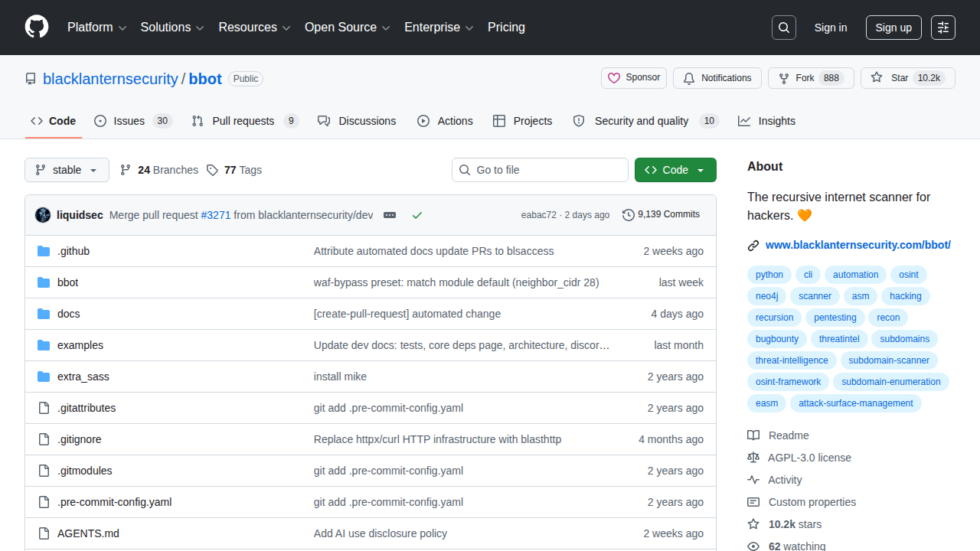Open the extra_sass folder name
The height and width of the screenshot is (551, 980).
point(83,377)
